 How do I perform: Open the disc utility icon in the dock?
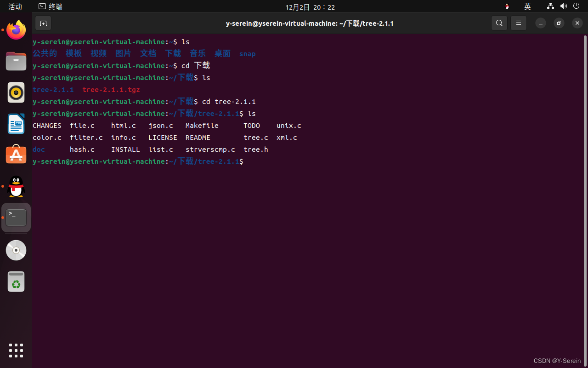16,250
